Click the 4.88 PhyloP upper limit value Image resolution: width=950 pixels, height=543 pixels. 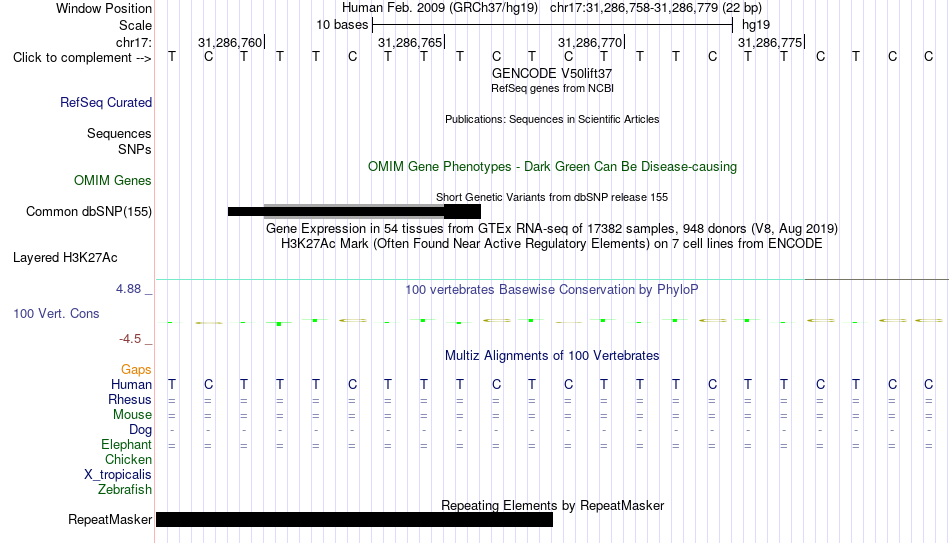[129, 289]
